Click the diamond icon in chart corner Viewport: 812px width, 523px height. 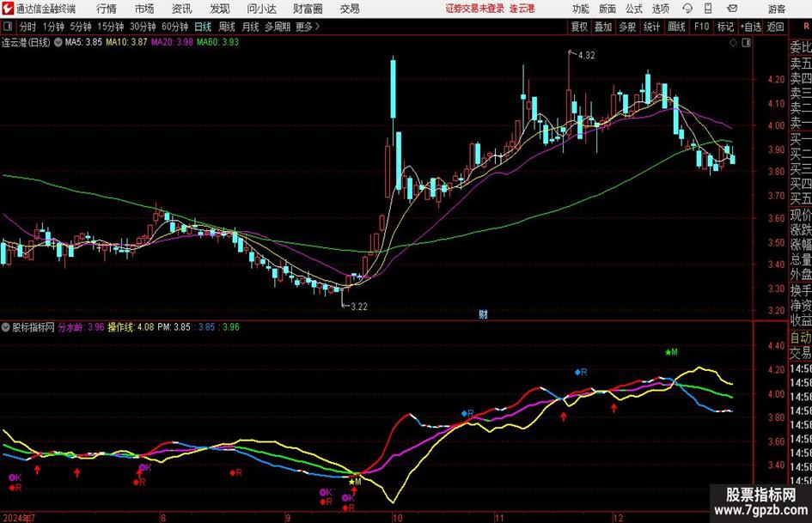733,43
